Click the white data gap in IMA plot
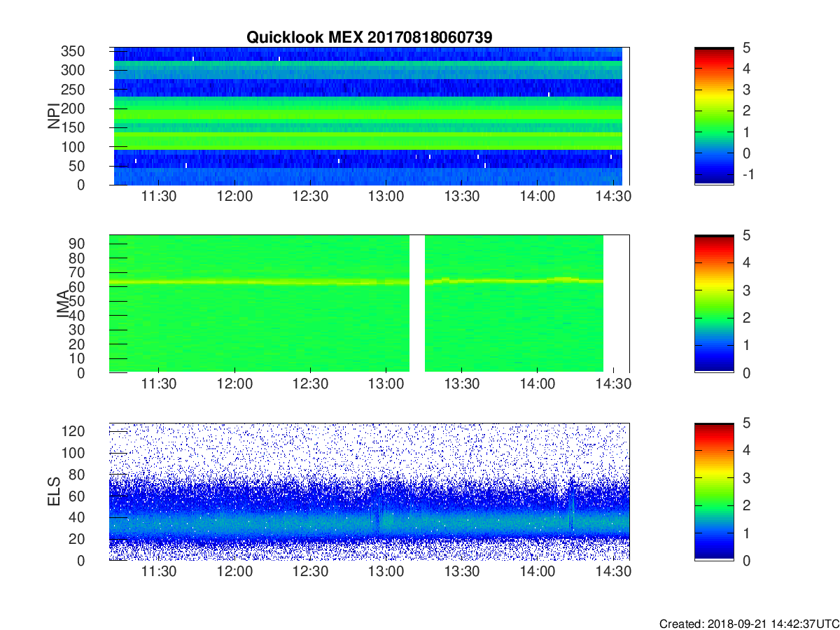 pyautogui.click(x=417, y=304)
